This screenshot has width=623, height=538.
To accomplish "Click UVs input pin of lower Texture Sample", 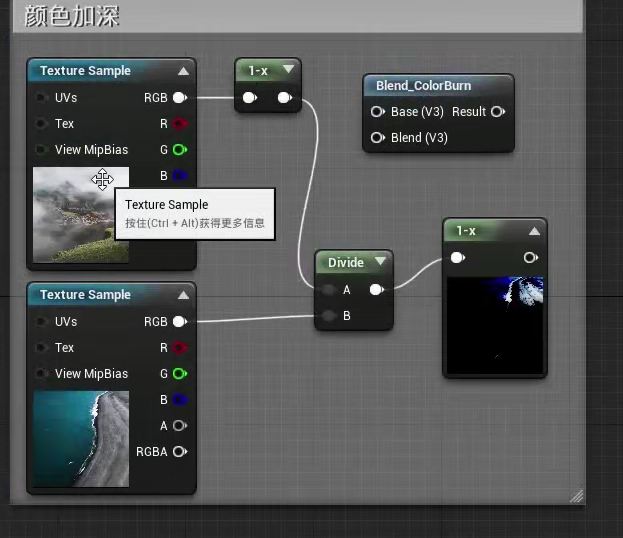I will coord(41,322).
